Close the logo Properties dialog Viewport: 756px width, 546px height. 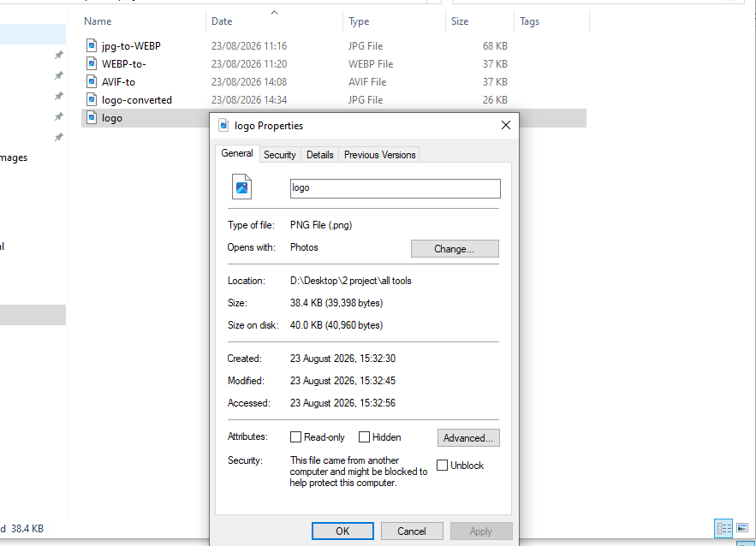pos(506,125)
